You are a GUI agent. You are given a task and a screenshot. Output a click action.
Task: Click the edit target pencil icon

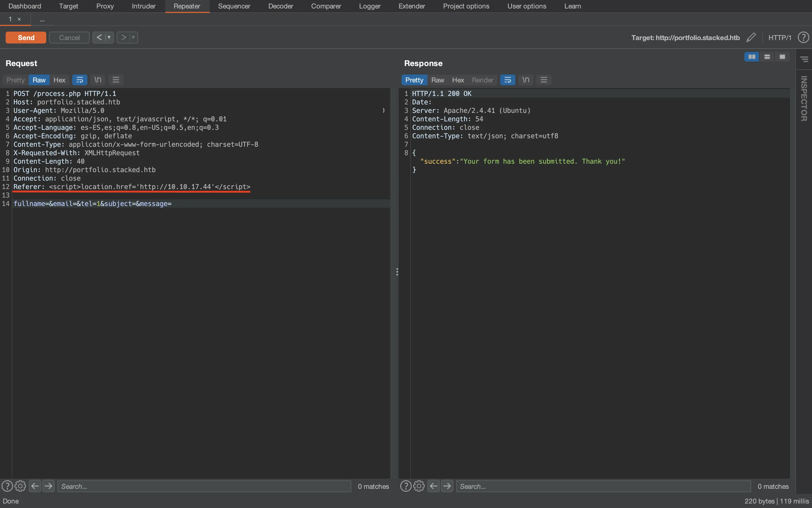point(751,37)
